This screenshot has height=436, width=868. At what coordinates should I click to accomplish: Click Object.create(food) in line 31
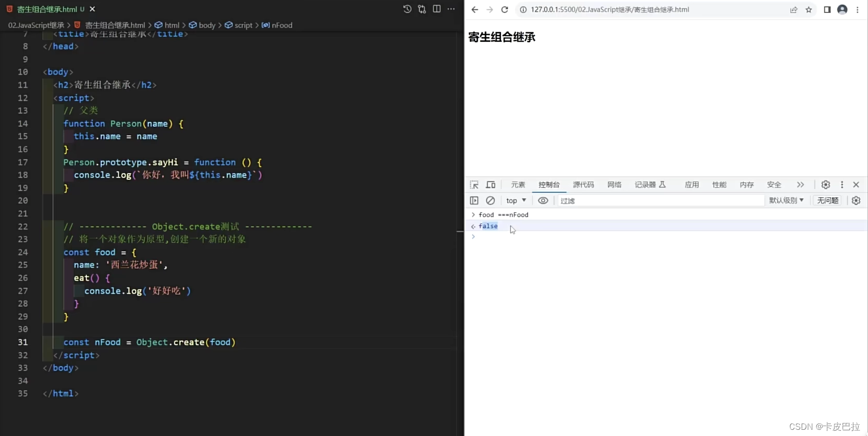(x=186, y=342)
